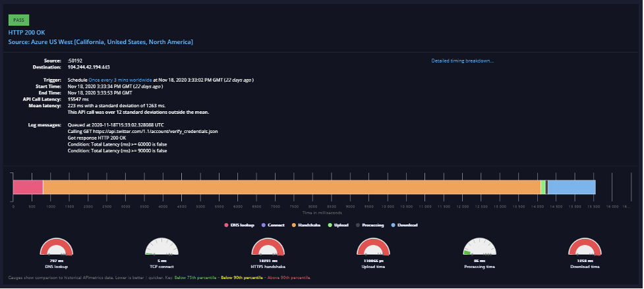
Task: Click the Queued at 2020-11-18 log line
Action: pyautogui.click(x=116, y=124)
